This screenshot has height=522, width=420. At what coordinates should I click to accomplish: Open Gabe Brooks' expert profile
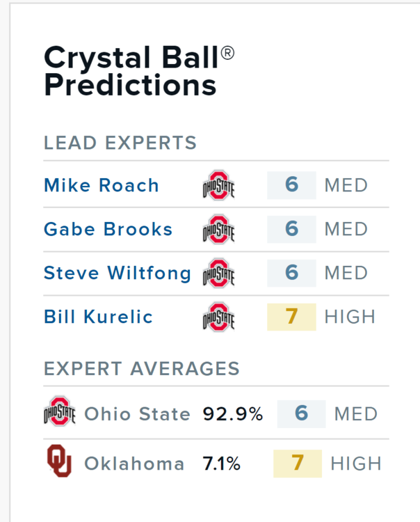tap(108, 229)
